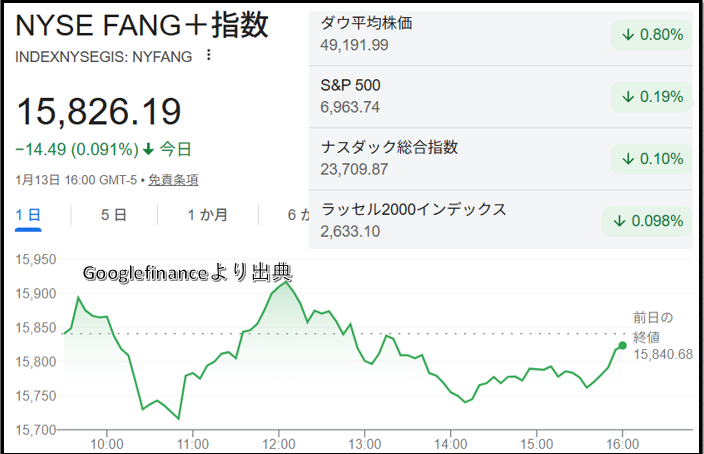Viewport: 704px width, 454px height.
Task: Click the down arrow in the 0.10% badge
Action: coord(628,159)
